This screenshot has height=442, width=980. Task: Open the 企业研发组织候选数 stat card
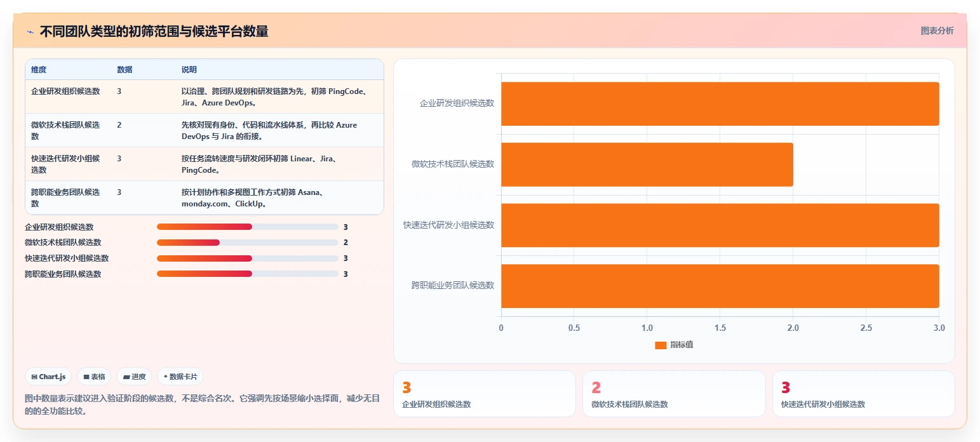484,394
